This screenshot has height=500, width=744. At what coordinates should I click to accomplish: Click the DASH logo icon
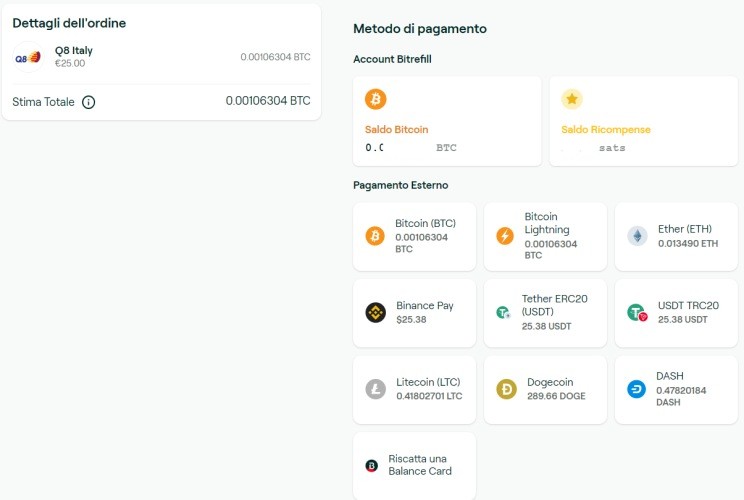click(636, 389)
